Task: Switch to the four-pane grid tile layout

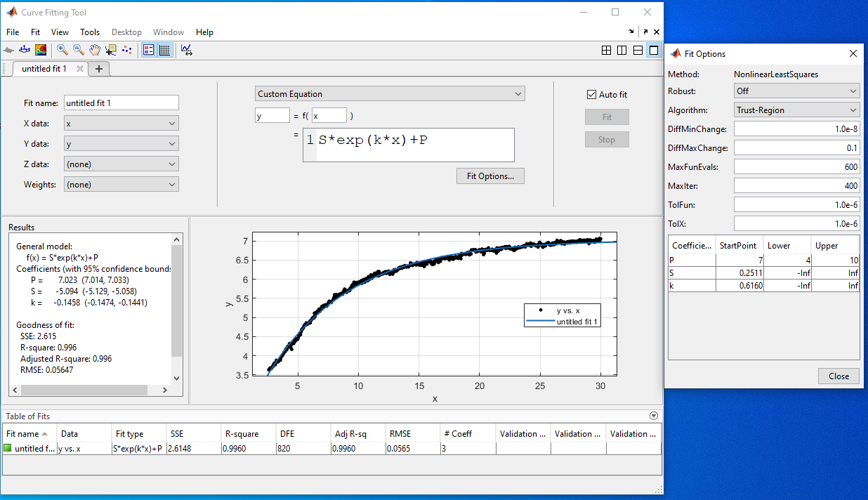Action: pyautogui.click(x=605, y=50)
